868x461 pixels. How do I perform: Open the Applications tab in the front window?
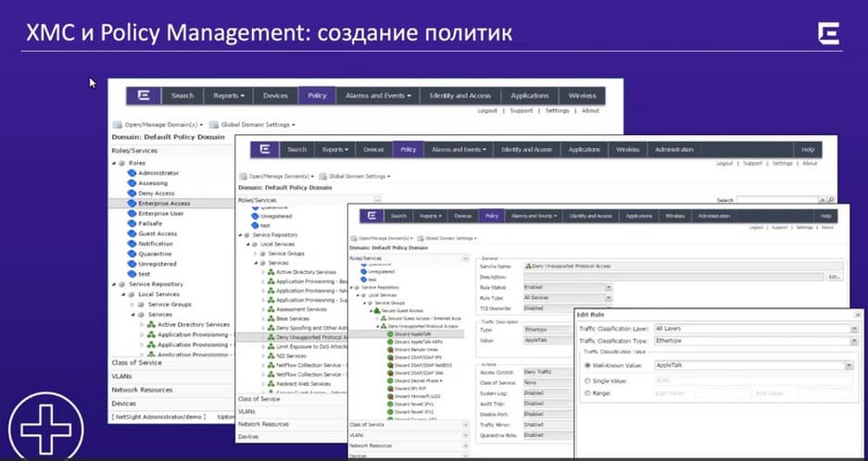point(639,216)
